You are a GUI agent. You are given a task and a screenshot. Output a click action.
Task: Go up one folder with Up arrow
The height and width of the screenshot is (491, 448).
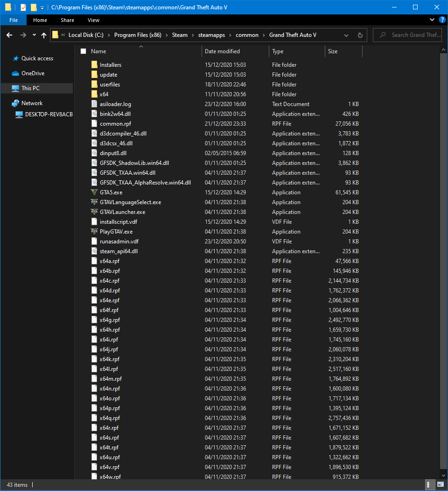[44, 35]
